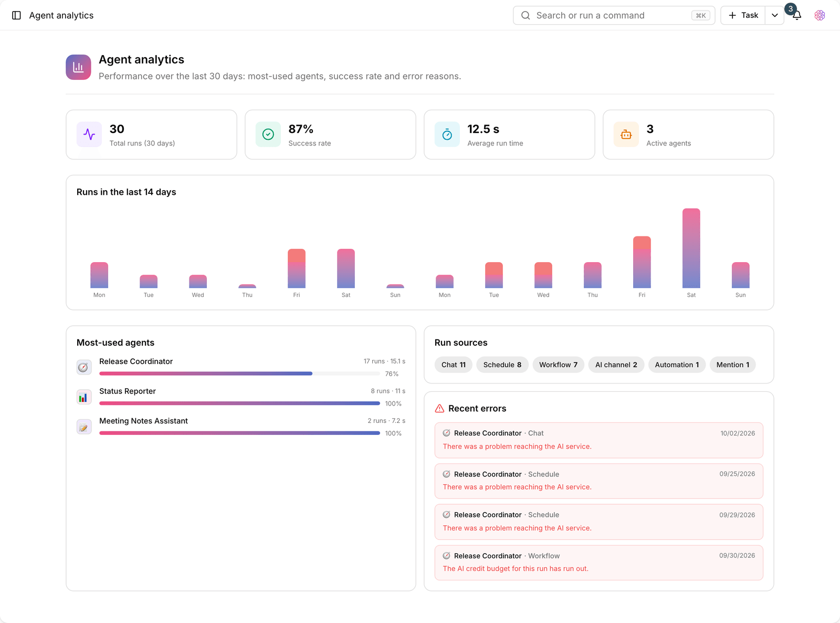
Task: Click the Status Reporter agent name
Action: click(x=128, y=391)
